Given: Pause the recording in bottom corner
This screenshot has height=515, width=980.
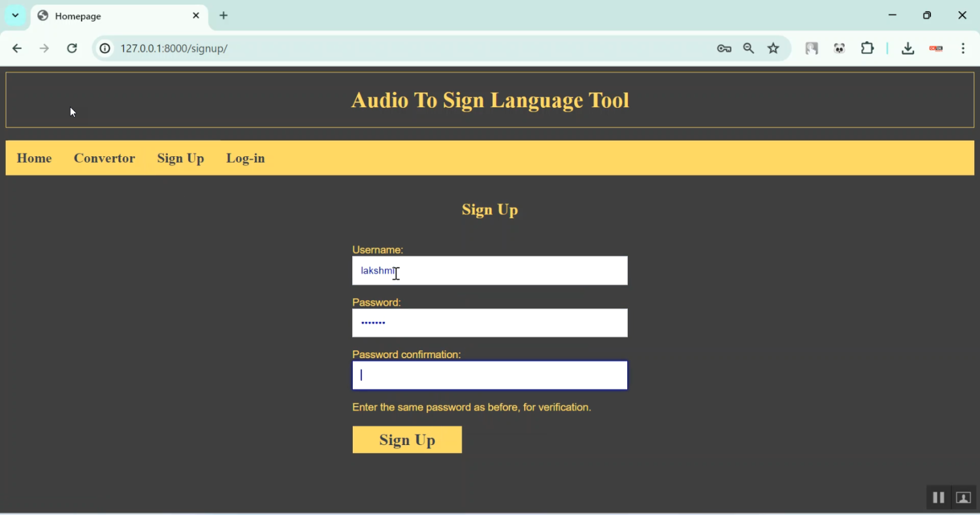Looking at the screenshot, I should pos(938,497).
